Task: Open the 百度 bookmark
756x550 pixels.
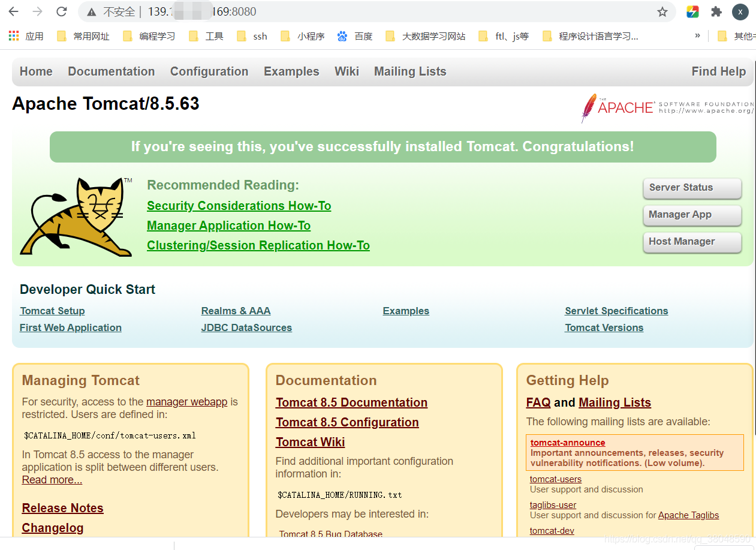Action: pos(355,36)
